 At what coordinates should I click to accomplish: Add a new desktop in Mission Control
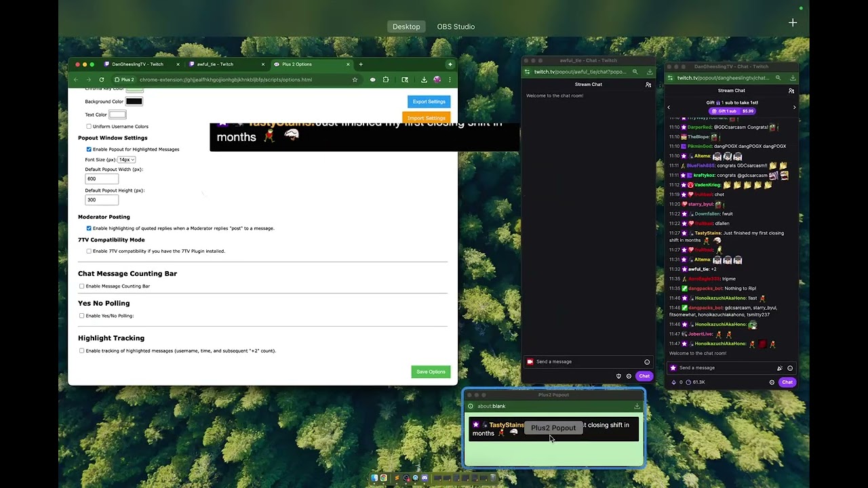click(793, 22)
